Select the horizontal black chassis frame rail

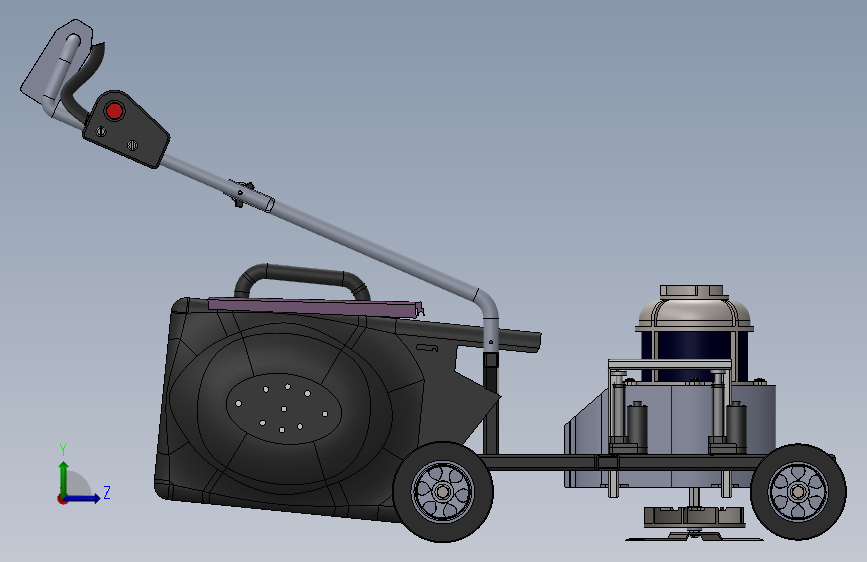pos(619,462)
